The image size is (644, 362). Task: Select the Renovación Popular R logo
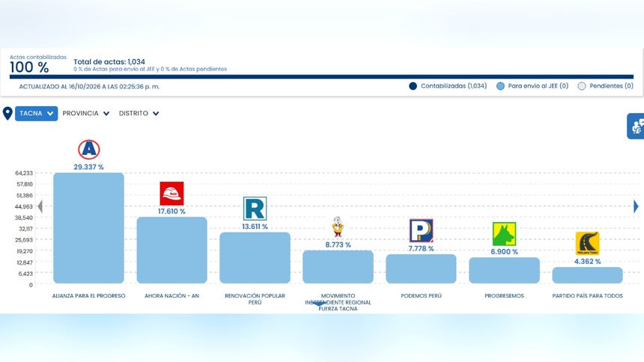(x=255, y=209)
